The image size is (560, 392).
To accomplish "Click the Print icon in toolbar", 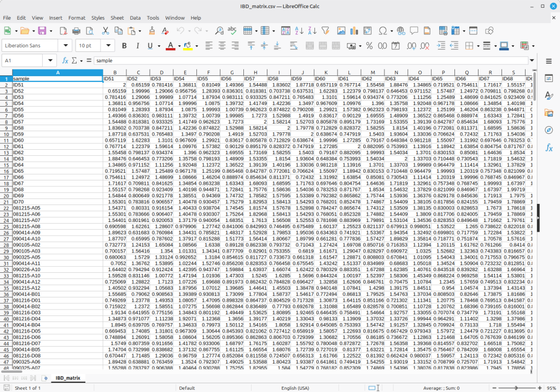I will 76,31.
